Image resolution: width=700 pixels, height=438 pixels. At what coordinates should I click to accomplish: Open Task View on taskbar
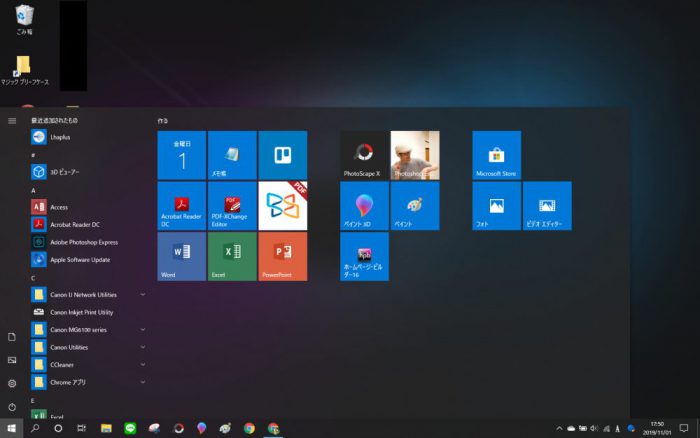click(82, 429)
